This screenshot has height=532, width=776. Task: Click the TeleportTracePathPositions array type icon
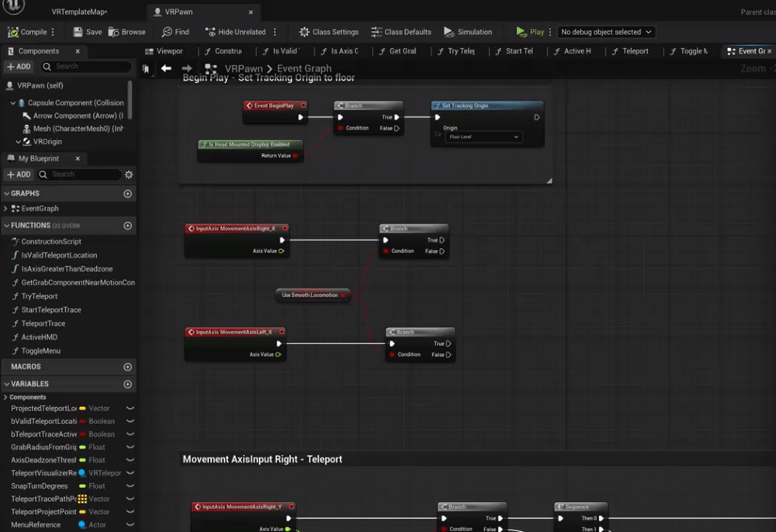click(x=82, y=499)
